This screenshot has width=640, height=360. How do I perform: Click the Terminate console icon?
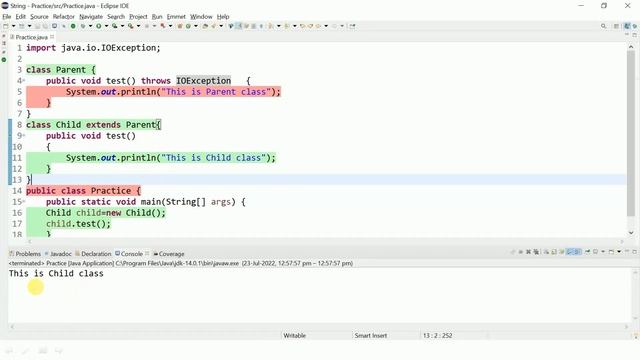(521, 252)
